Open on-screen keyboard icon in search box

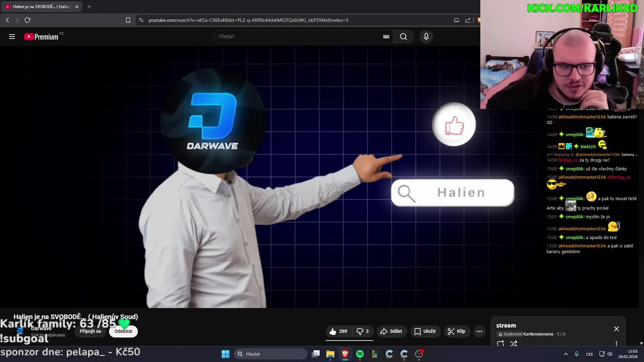[x=386, y=37]
